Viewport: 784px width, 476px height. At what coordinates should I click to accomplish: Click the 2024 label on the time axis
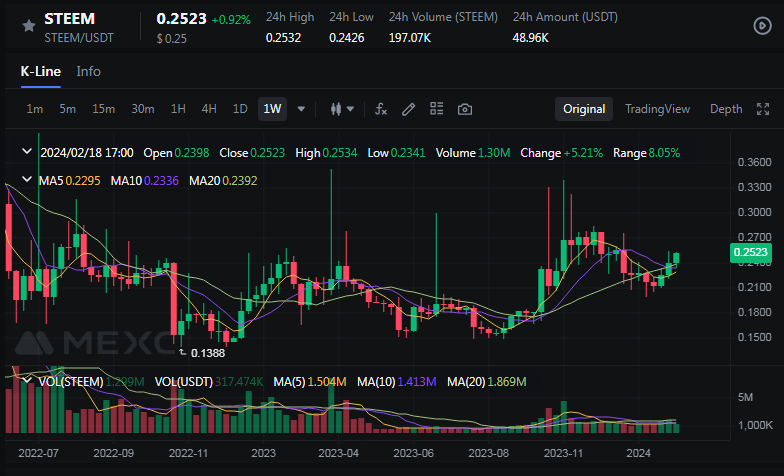638,453
